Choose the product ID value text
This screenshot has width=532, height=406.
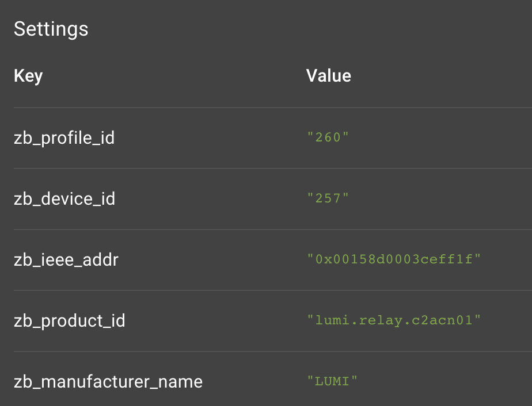(394, 321)
